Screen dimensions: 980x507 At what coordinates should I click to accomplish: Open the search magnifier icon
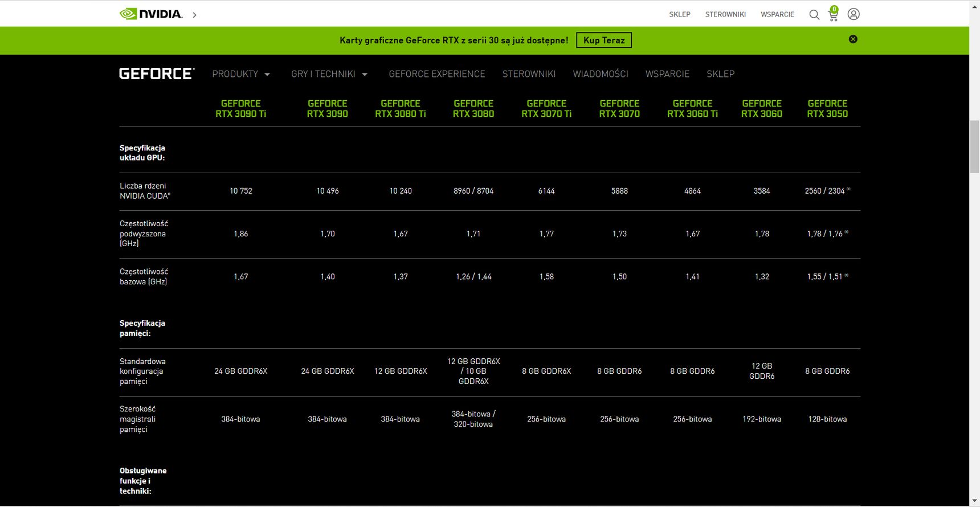pyautogui.click(x=814, y=15)
